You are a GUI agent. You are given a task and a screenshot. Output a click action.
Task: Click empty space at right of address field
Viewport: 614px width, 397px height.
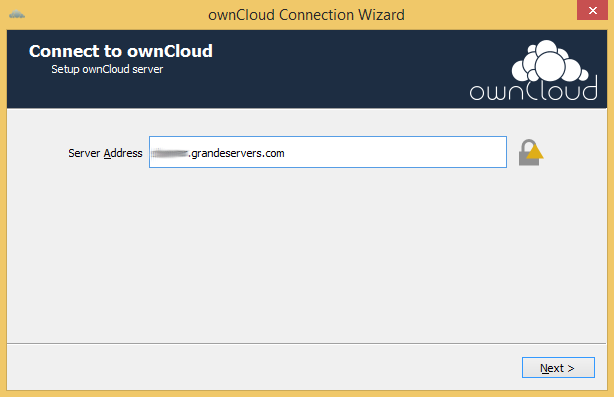coord(395,152)
